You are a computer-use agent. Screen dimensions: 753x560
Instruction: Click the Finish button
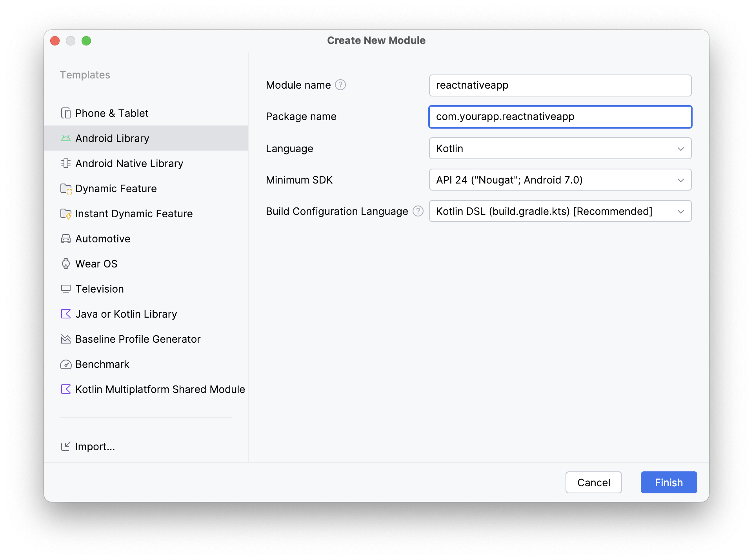tap(668, 482)
